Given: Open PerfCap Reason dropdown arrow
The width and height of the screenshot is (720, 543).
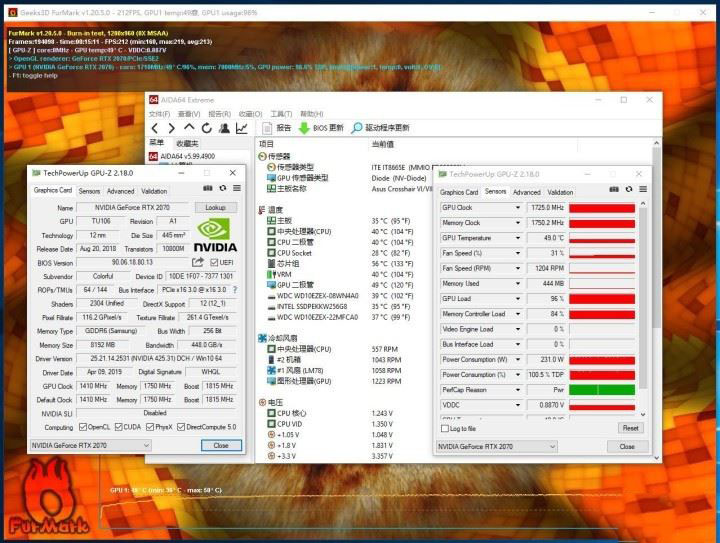Looking at the screenshot, I should click(x=518, y=390).
